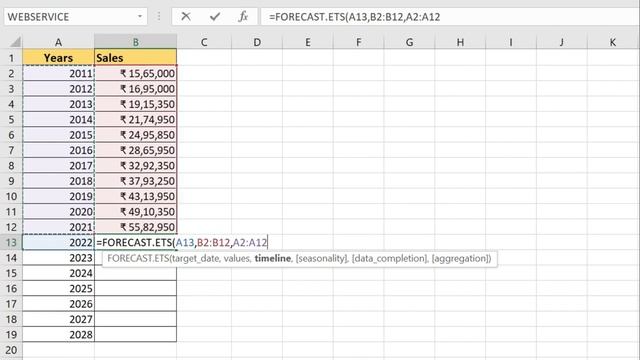Image resolution: width=640 pixels, height=360 pixels.
Task: Confirm the formula with checkmark icon
Action: (215, 17)
